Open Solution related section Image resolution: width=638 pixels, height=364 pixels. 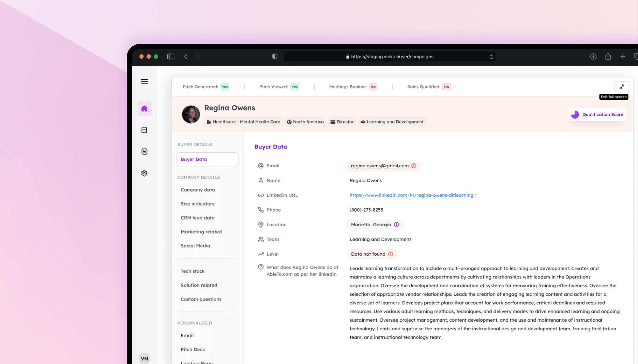(199, 285)
